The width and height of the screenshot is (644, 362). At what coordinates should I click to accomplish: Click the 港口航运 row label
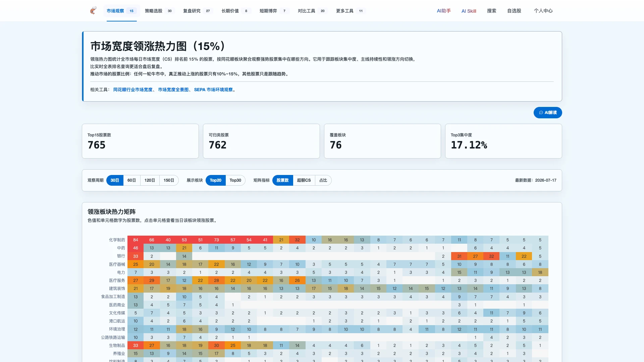click(117, 321)
